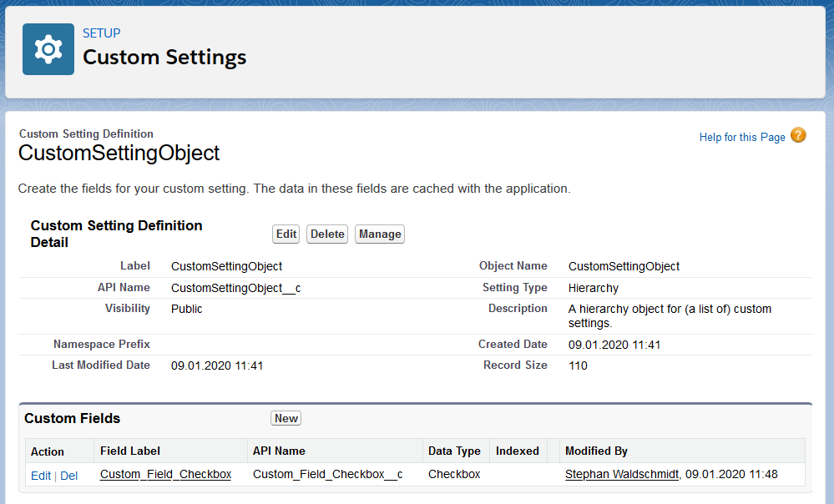Click New in Custom Fields section
Screen dimensions: 834x504
[286, 418]
